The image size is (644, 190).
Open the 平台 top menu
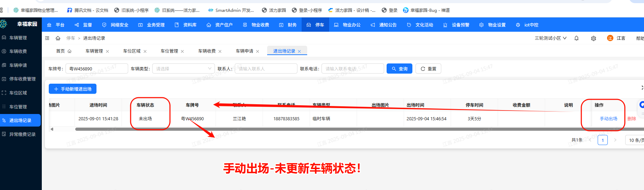56,25
